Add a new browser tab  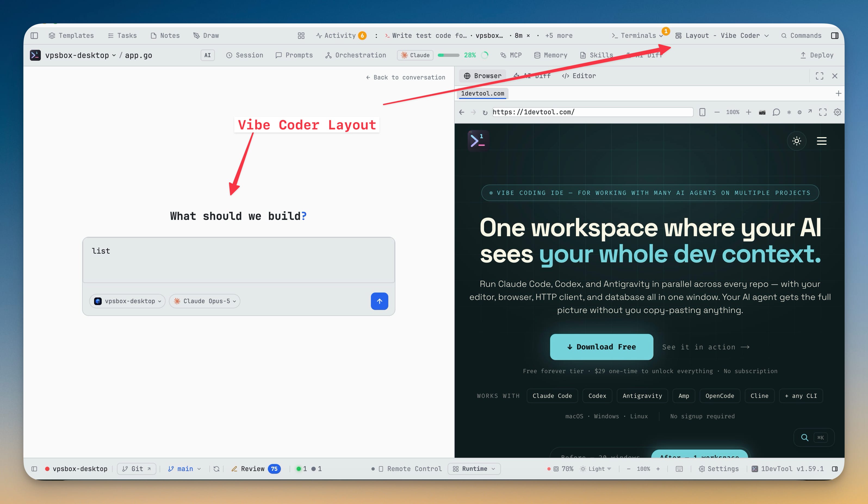point(838,93)
